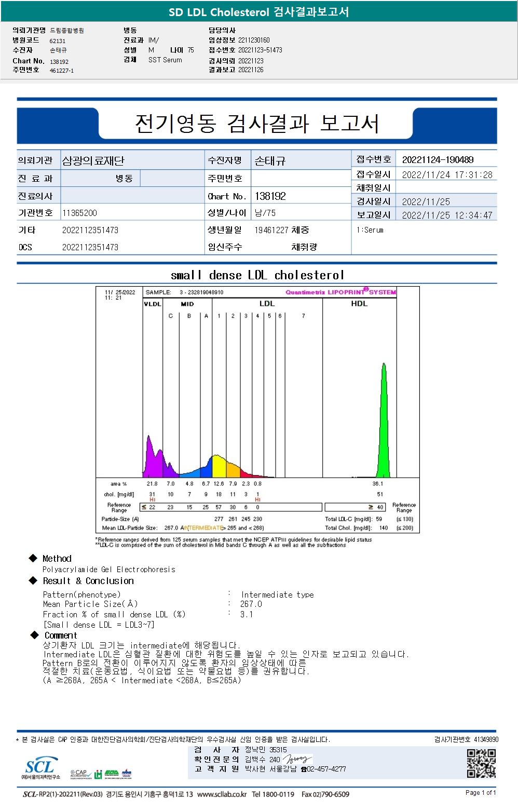Click the 'HDL' column header in chart
This screenshot has width=518, height=812.
pos(359,304)
